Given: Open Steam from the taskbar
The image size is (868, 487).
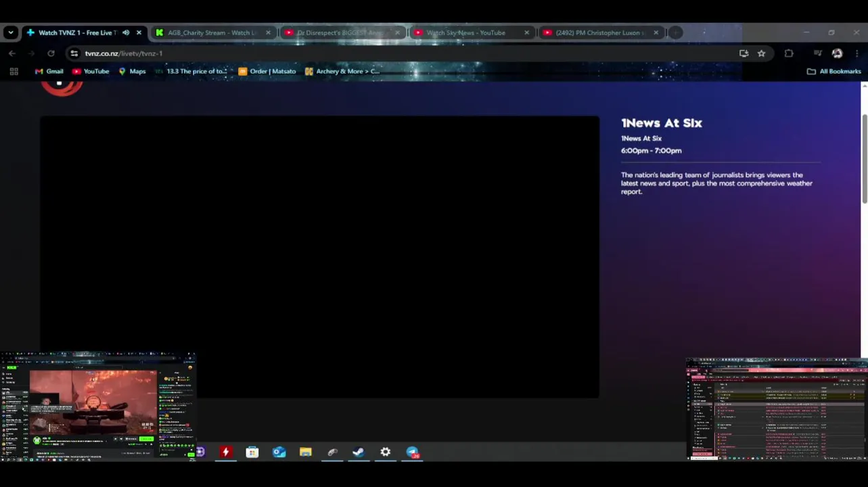Looking at the screenshot, I should (359, 452).
